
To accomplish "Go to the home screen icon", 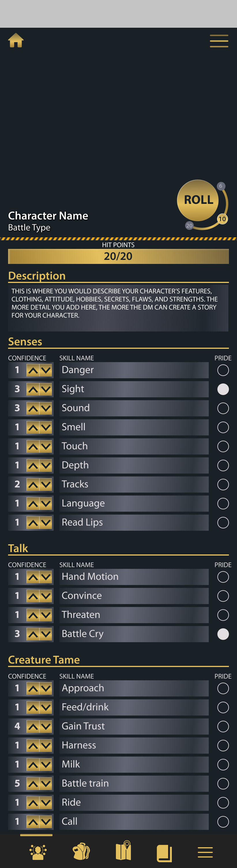I will pos(16,40).
